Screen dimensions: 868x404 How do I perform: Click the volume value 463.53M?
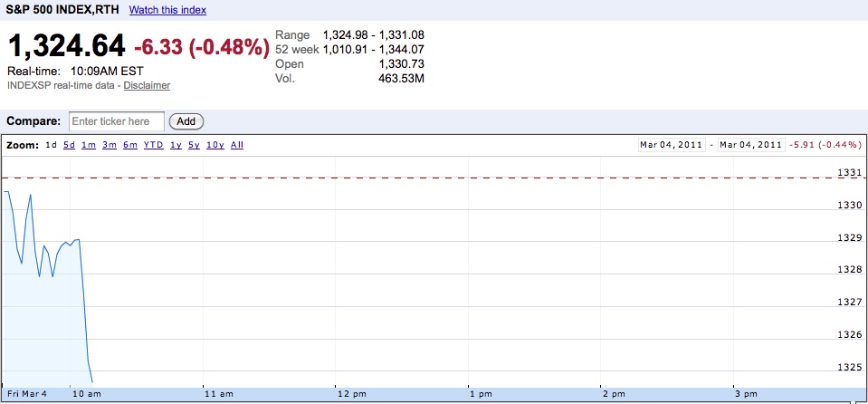coord(401,79)
